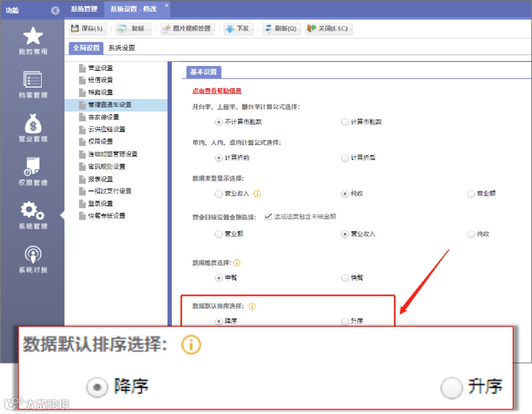Viewport: 532px width, 414px height.
Task: Click info icon beside 数据维度选择
Action: [237, 263]
